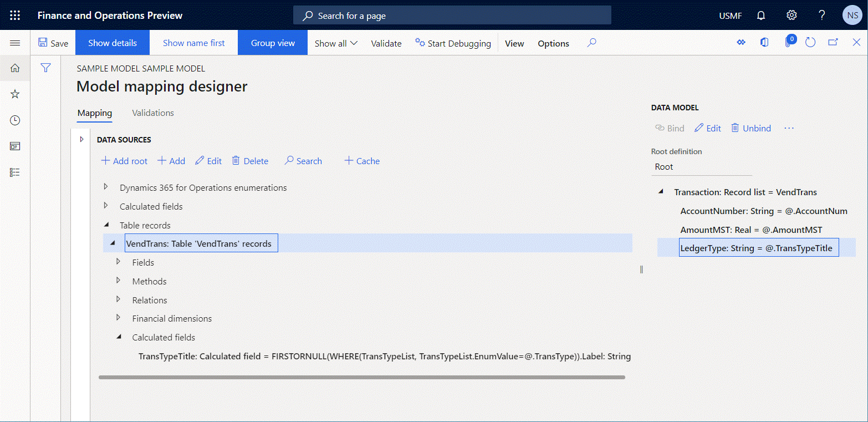
Task: Expand the Fields node under VendTrans
Action: [118, 262]
